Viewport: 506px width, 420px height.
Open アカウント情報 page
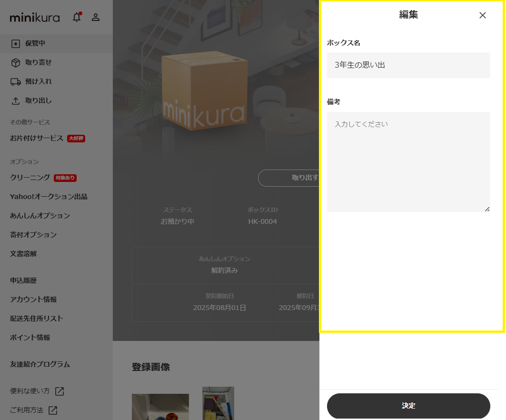coord(33,300)
